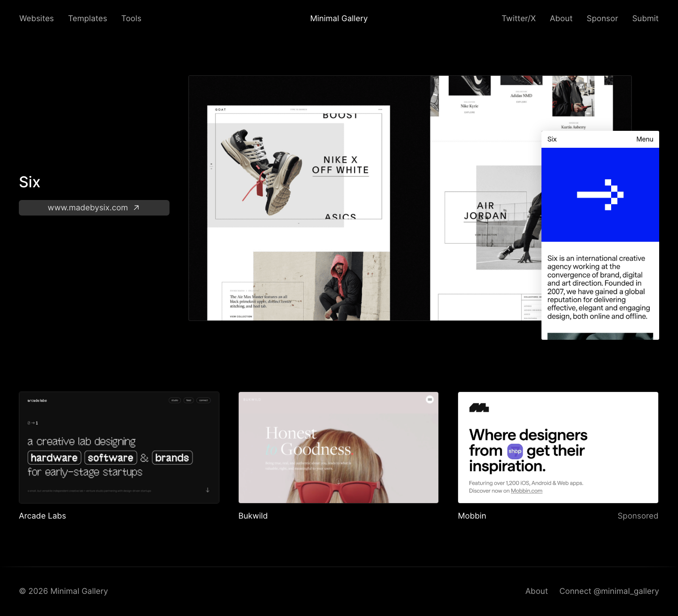Viewport: 678px width, 616px height.
Task: Click the purple shop badge icon
Action: click(515, 451)
